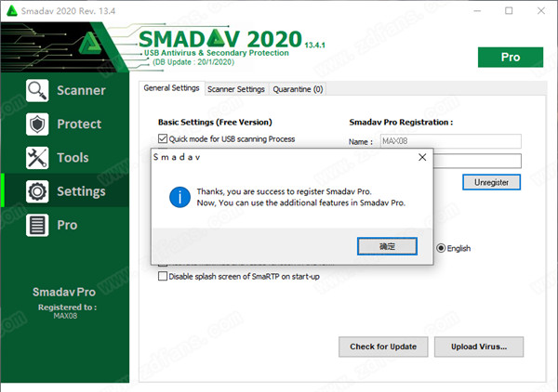
Task: Confirm the dialog with 确定 button
Action: click(x=387, y=246)
